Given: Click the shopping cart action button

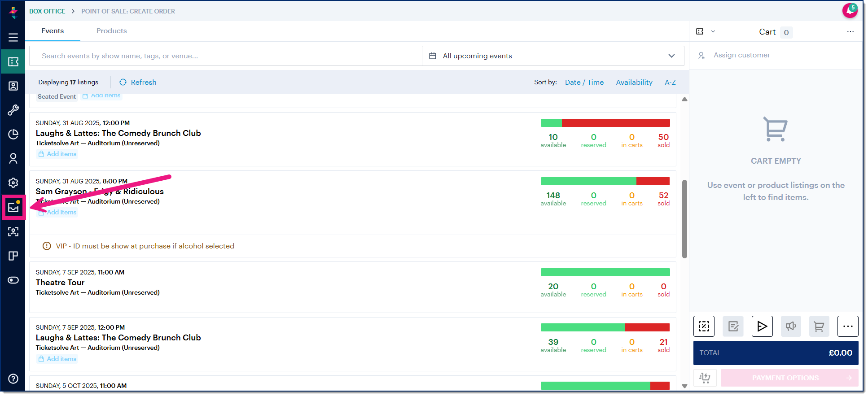Looking at the screenshot, I should (819, 326).
